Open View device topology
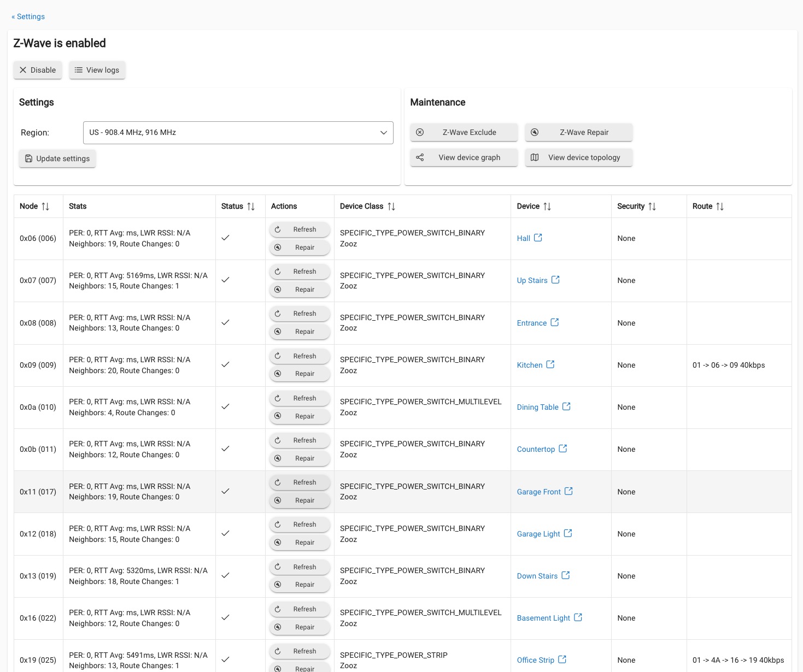This screenshot has width=803, height=672. (x=579, y=157)
